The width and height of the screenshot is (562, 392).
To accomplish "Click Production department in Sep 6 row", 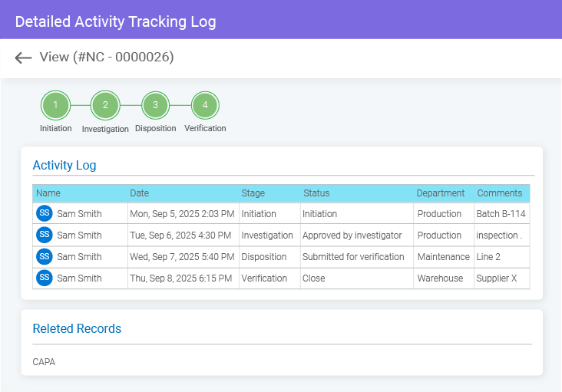I will [x=439, y=236].
